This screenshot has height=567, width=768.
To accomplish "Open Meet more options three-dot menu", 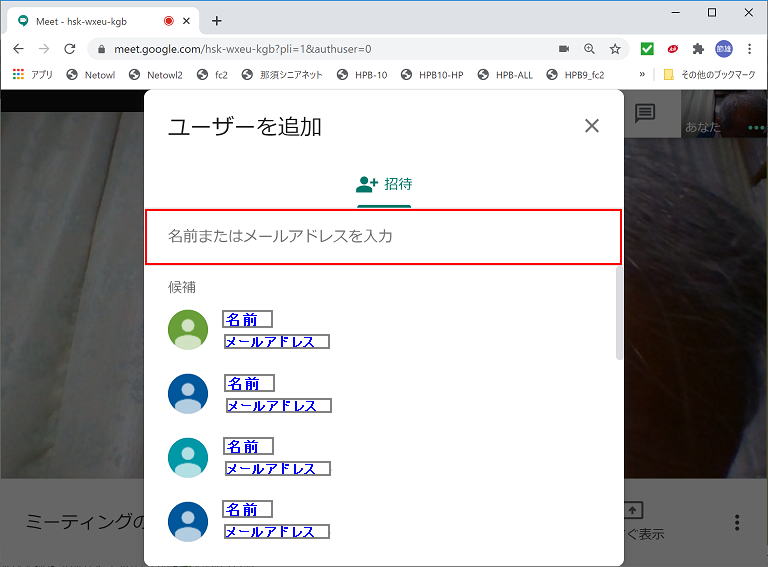I will pyautogui.click(x=737, y=522).
